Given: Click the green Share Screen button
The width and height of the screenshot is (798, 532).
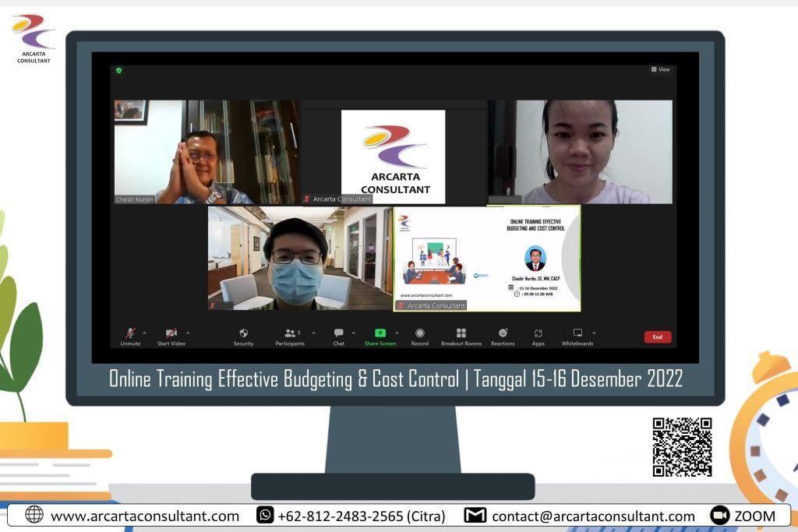Looking at the screenshot, I should pyautogui.click(x=380, y=333).
